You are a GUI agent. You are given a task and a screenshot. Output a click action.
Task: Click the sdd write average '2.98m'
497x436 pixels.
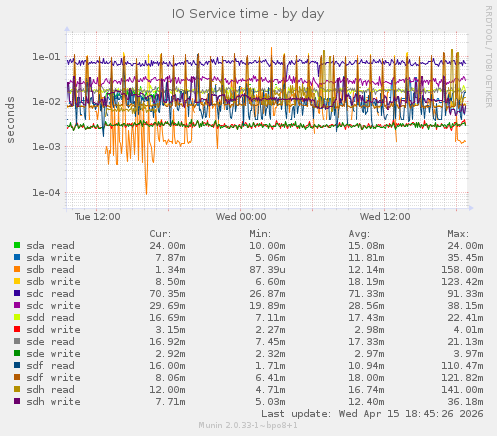point(369,330)
